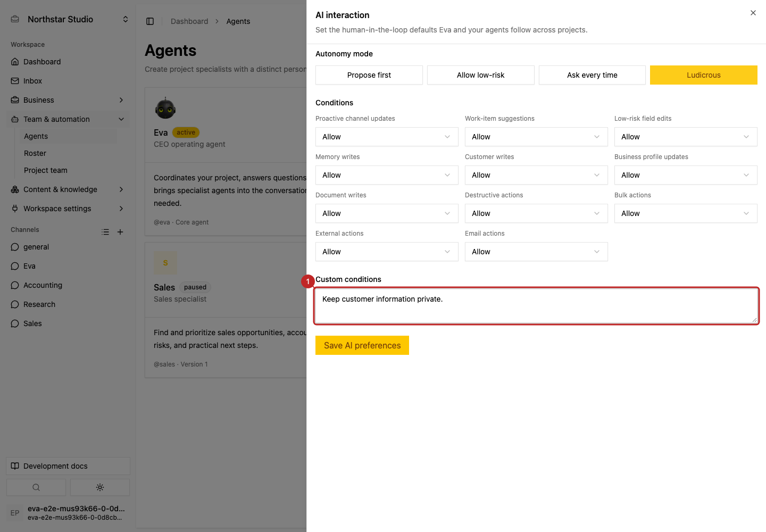Click the Dashboard home icon in the sidebar
The image size is (766, 532).
pos(15,62)
